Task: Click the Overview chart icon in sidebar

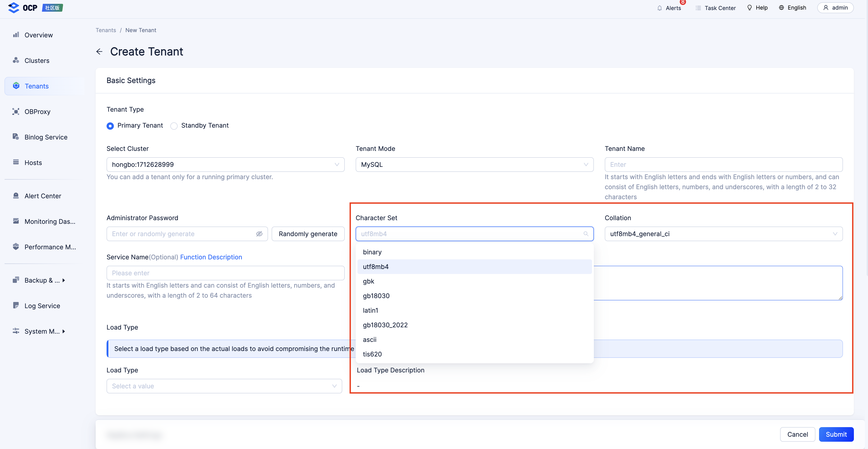Action: (x=16, y=35)
